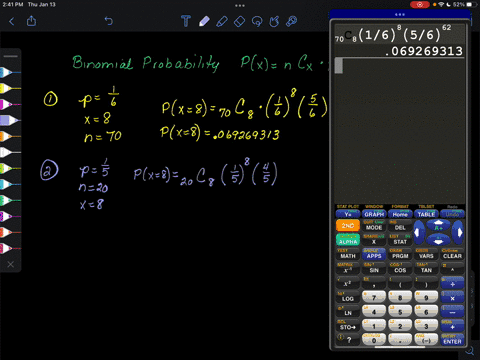Tap the calculator SIN key
480x360 pixels.
click(x=374, y=270)
